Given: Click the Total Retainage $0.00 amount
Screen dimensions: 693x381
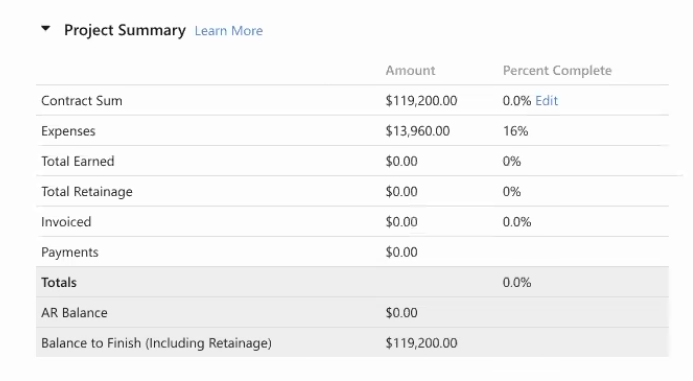Looking at the screenshot, I should pos(401,192).
